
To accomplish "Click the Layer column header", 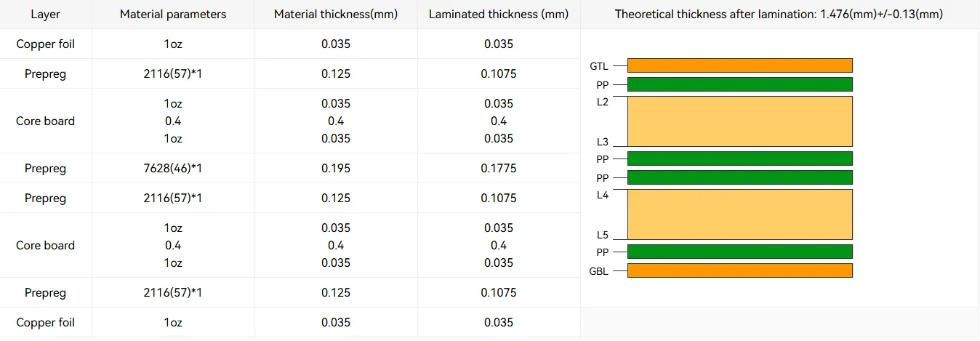I will tap(46, 14).
